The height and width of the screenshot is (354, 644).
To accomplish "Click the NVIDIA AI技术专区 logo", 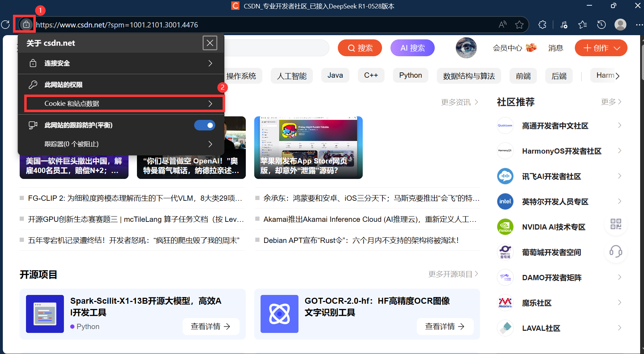I will 505,227.
